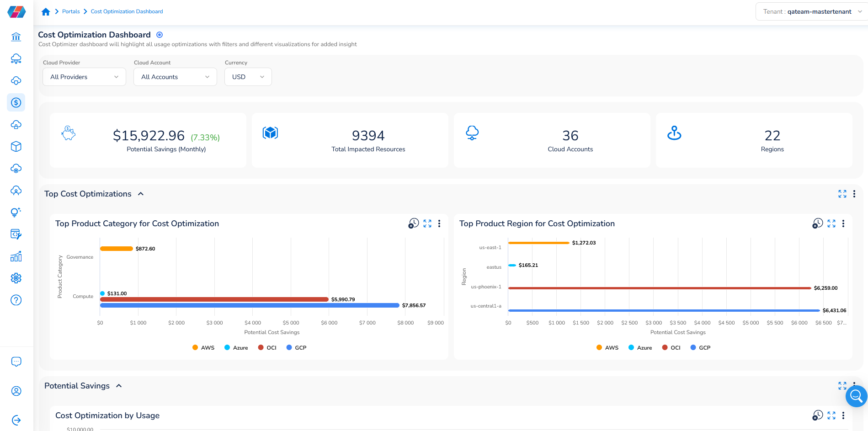Click the eastus bar value $165.21

[x=528, y=265]
